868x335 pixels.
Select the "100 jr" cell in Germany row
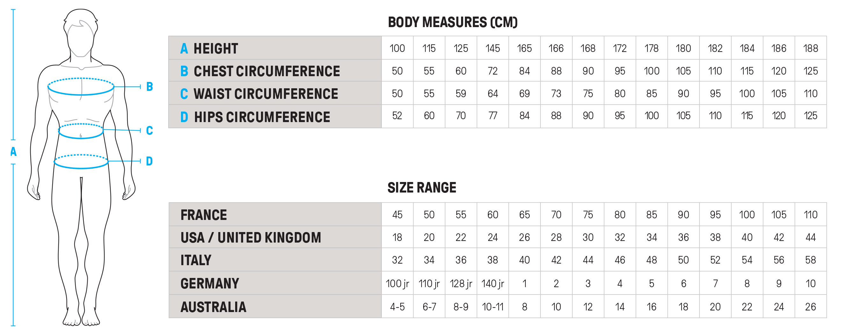pyautogui.click(x=397, y=283)
